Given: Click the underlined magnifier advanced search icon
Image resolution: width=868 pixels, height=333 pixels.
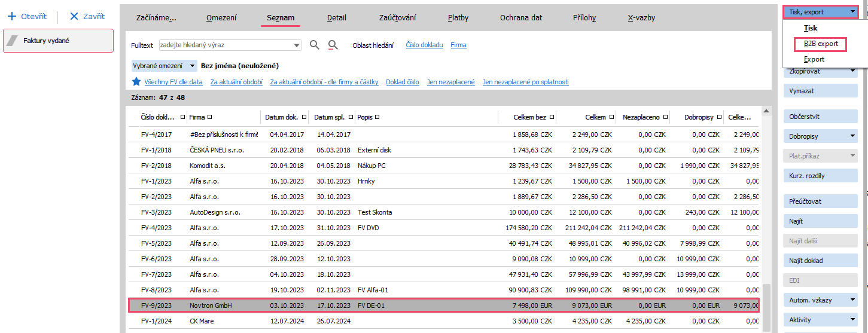Looking at the screenshot, I should (333, 45).
